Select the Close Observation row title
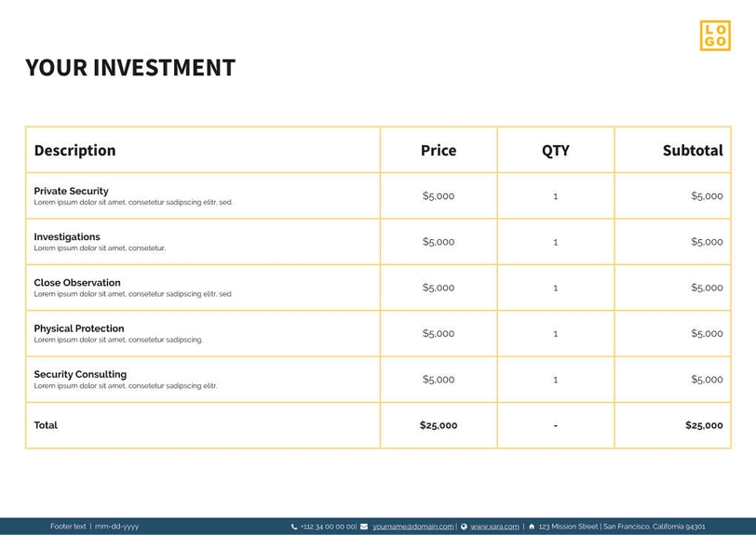The image size is (756, 535). [77, 282]
